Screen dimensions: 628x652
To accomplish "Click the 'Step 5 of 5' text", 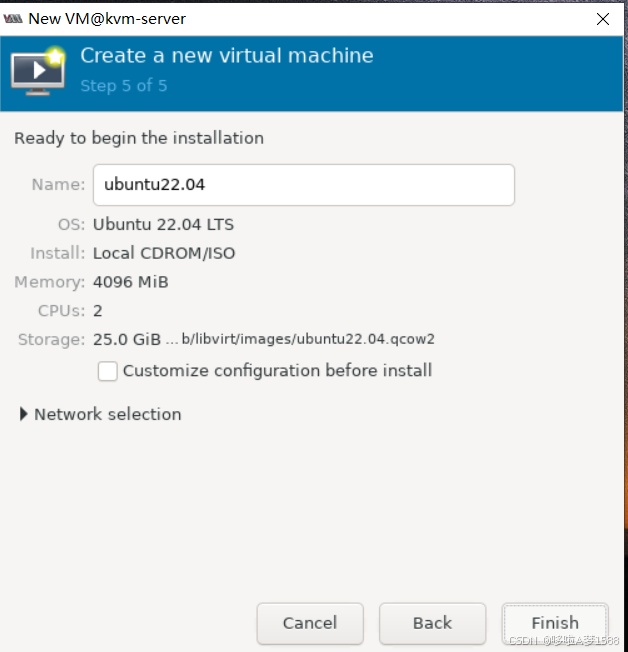I will 124,86.
